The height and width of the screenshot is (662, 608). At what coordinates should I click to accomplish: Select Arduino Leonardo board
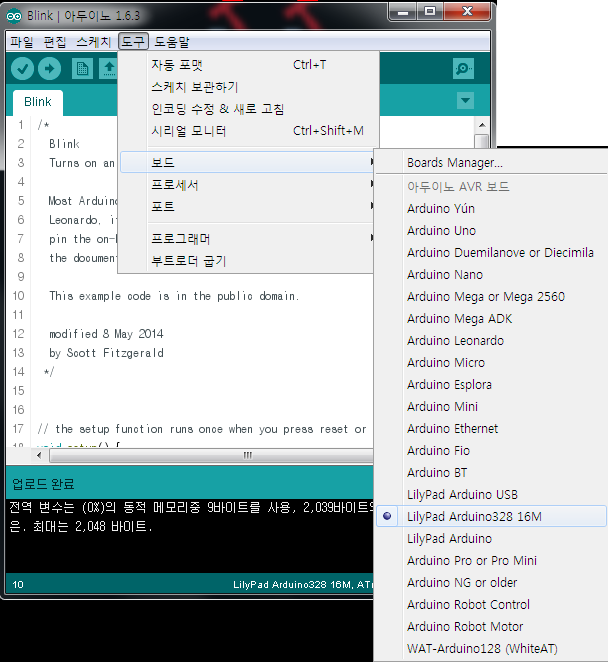tap(491, 340)
